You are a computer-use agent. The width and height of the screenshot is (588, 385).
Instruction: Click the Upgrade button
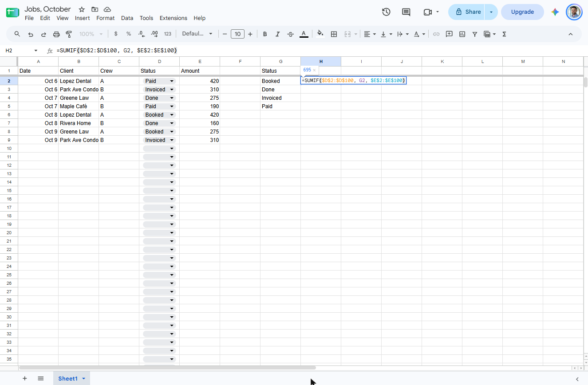[522, 12]
